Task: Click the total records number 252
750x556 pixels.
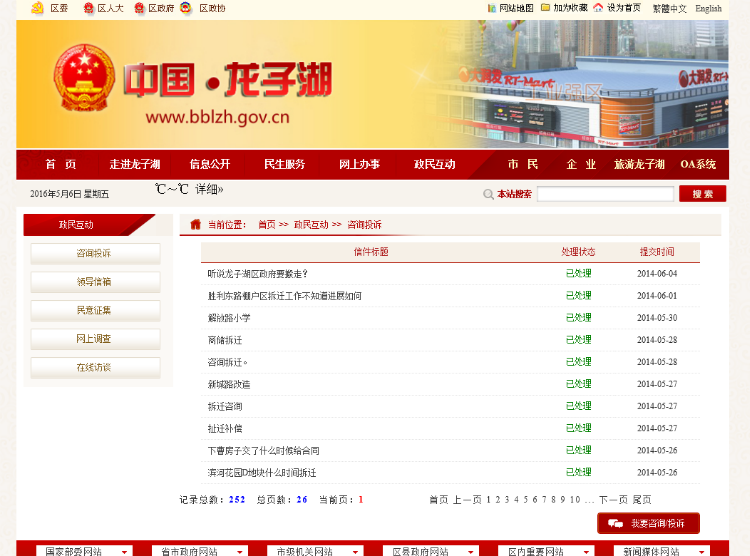Action: [237, 500]
